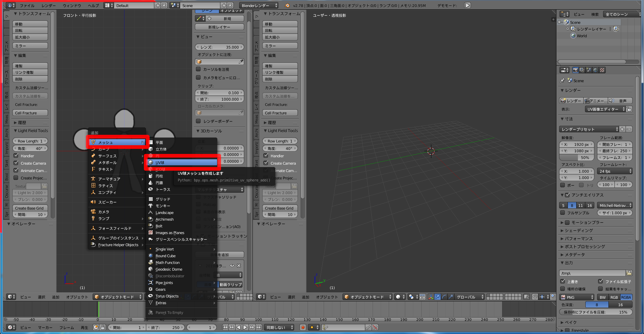This screenshot has width=644, height=334.
Task: Click the timeline editor type clock icon
Action: [11, 327]
